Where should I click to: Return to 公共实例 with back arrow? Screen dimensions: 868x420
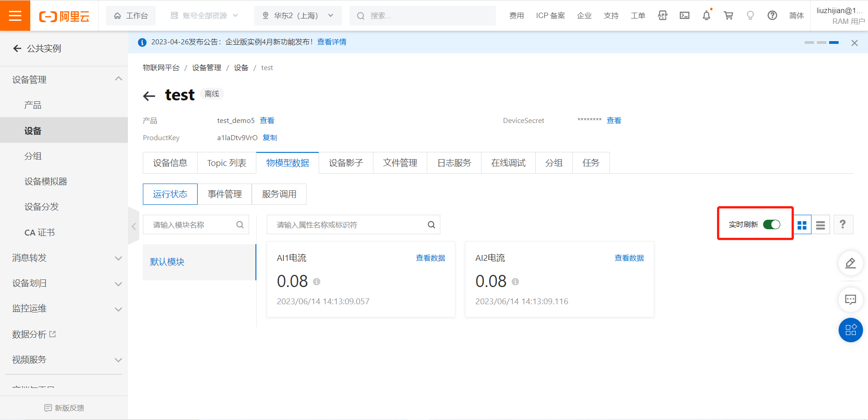[x=17, y=48]
